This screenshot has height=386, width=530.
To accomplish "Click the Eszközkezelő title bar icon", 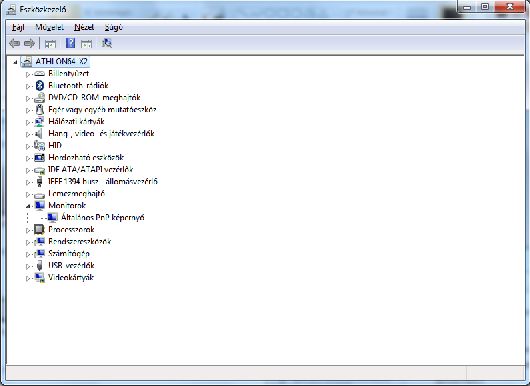I will point(11,10).
